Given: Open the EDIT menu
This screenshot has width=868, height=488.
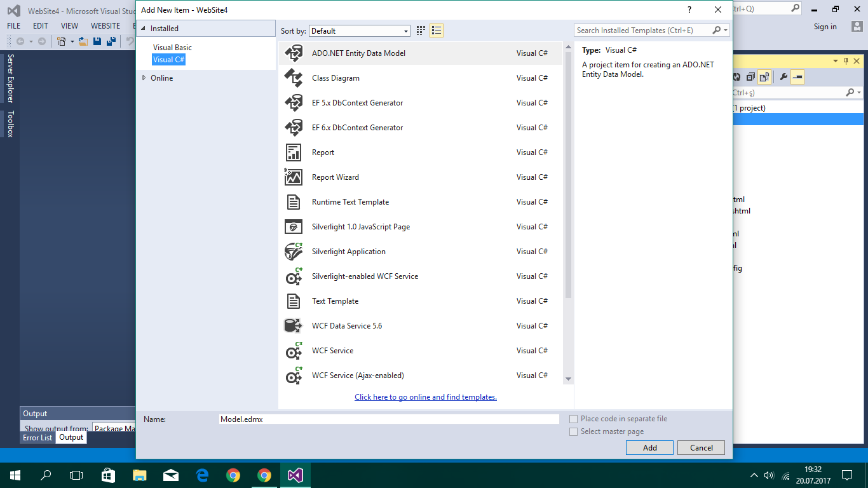Looking at the screenshot, I should tap(41, 26).
